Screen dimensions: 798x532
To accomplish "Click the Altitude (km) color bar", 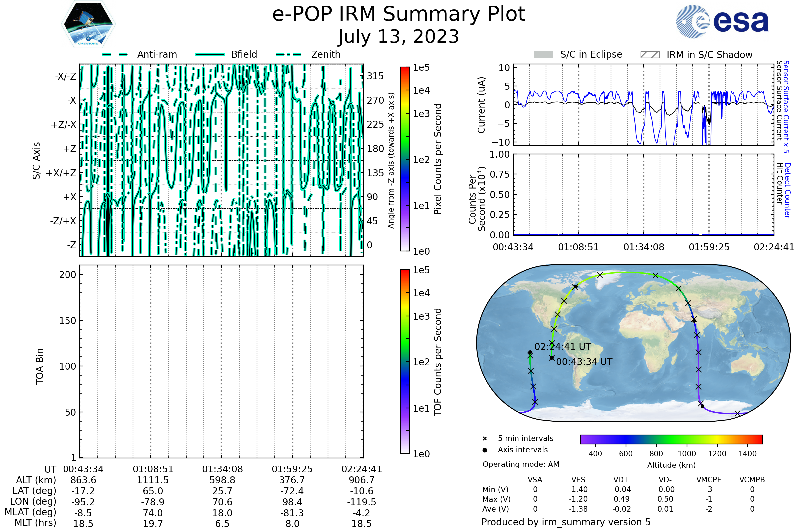I will click(671, 439).
